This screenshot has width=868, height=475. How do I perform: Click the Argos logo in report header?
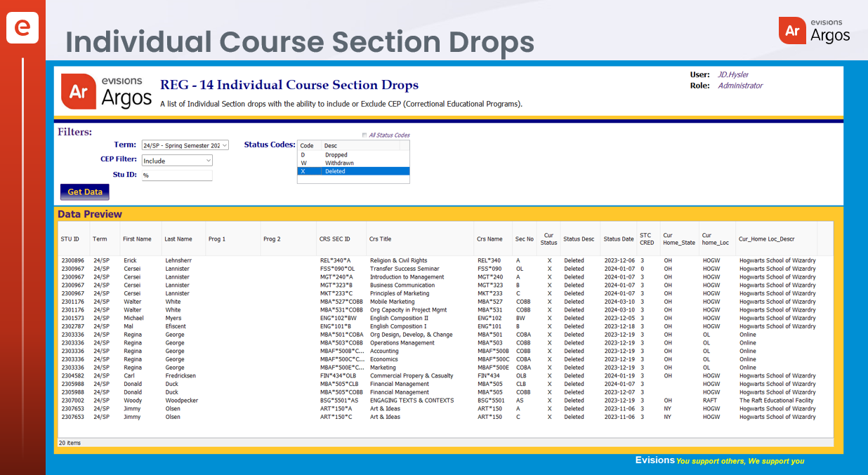pyautogui.click(x=107, y=92)
